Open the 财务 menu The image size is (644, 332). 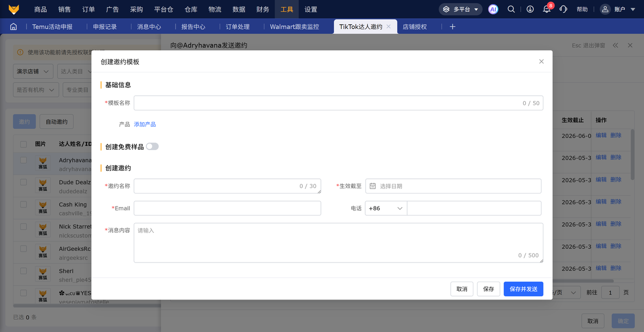[x=263, y=9]
